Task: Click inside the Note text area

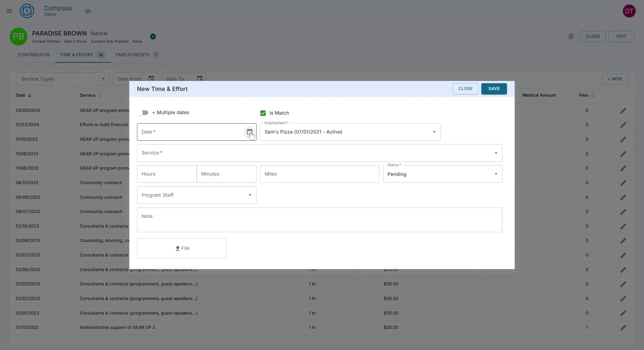Action: click(x=319, y=220)
